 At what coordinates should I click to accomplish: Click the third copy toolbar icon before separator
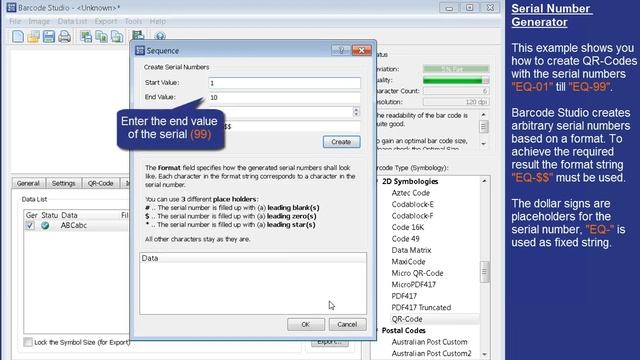pos(117,37)
